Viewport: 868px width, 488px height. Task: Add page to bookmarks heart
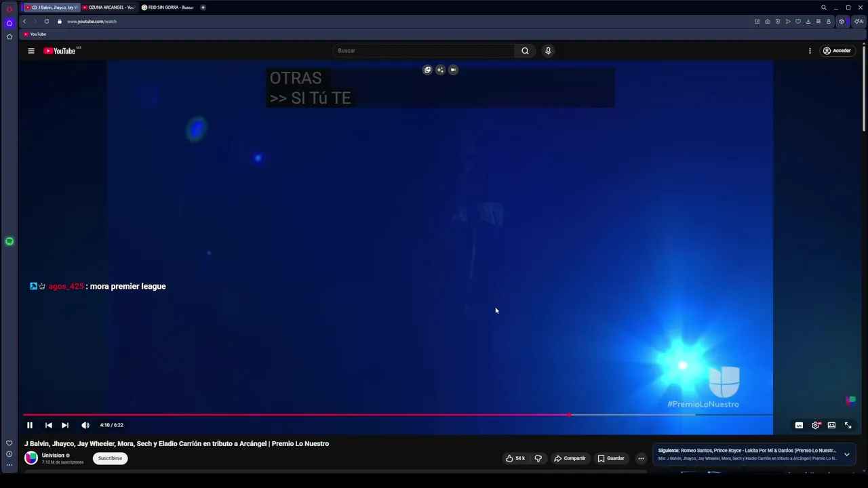coord(798,21)
